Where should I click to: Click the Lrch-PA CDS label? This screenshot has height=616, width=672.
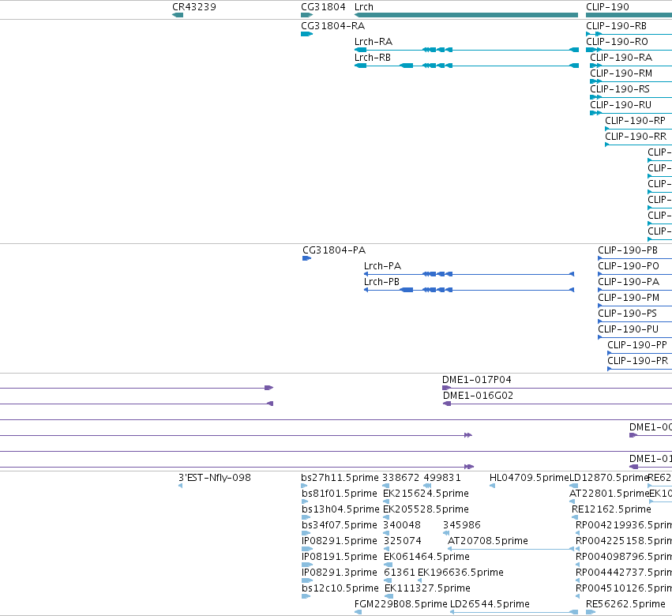pos(382,266)
